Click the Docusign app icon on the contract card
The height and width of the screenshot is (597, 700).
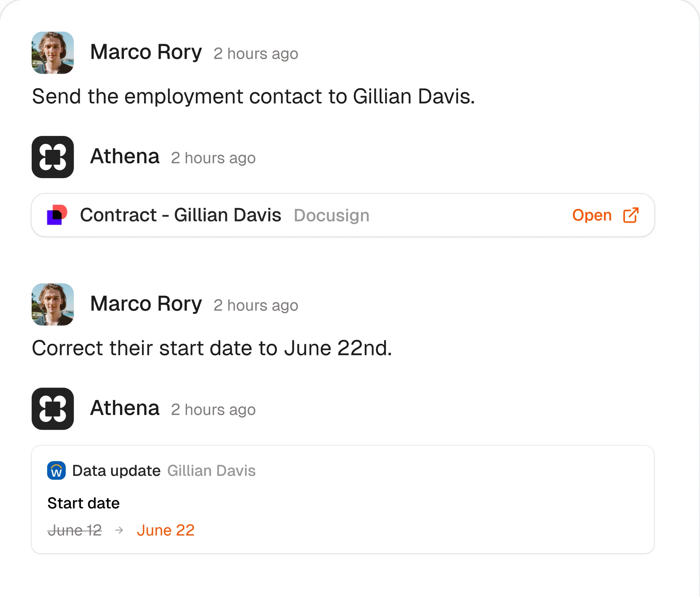[x=57, y=215]
